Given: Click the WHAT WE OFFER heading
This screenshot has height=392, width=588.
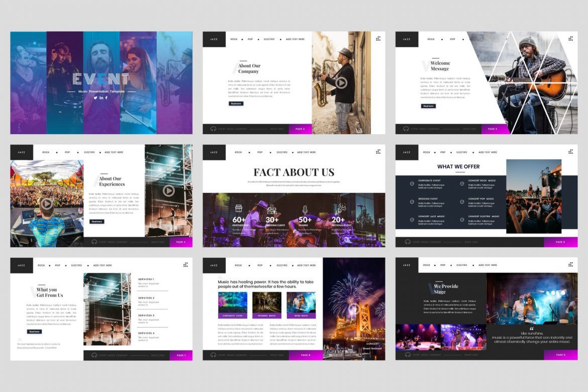Looking at the screenshot, I should coord(458,166).
